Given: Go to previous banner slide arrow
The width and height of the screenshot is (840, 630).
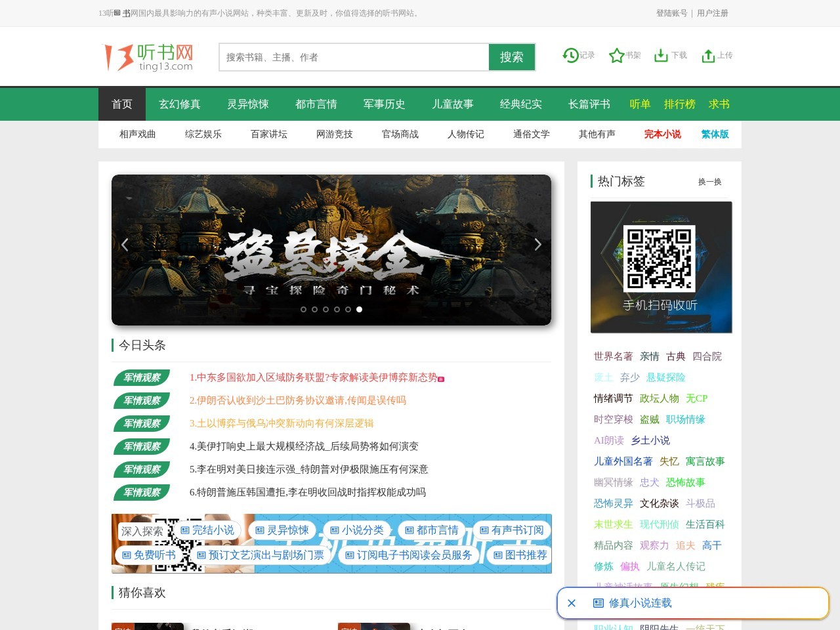Looking at the screenshot, I should [x=125, y=245].
